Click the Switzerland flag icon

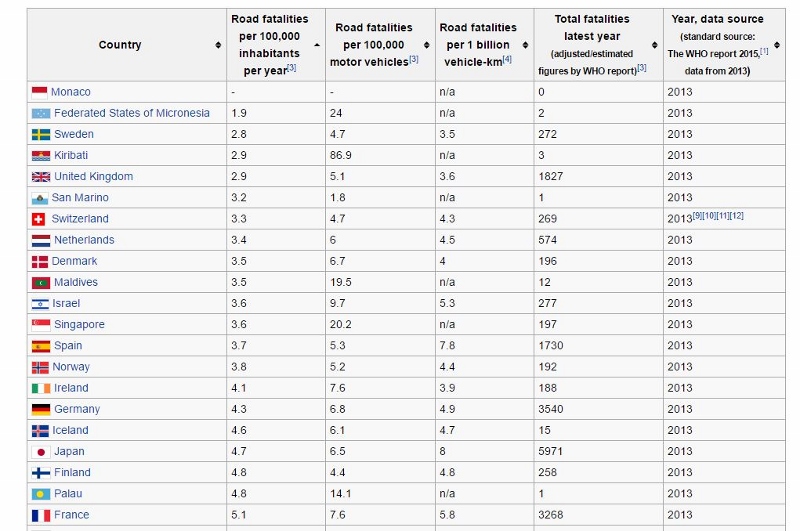[x=38, y=219]
